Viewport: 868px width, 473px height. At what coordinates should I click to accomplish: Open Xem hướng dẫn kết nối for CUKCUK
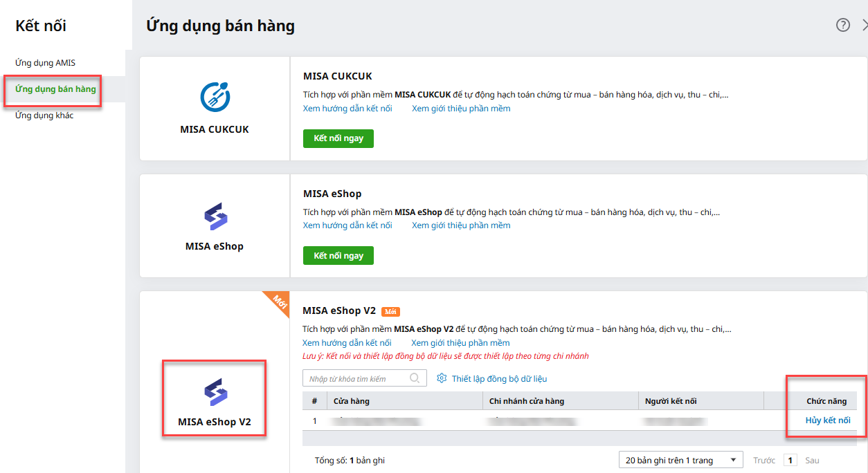coord(347,109)
